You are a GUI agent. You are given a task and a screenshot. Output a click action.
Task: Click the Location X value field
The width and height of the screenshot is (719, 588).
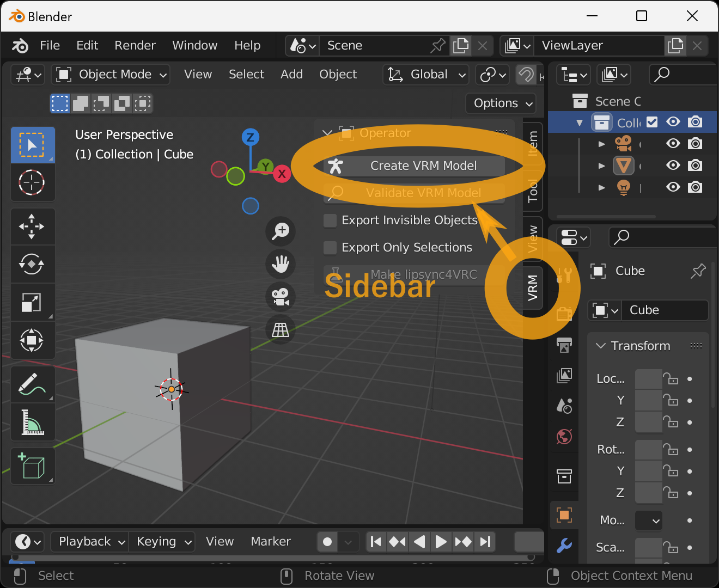[648, 379]
